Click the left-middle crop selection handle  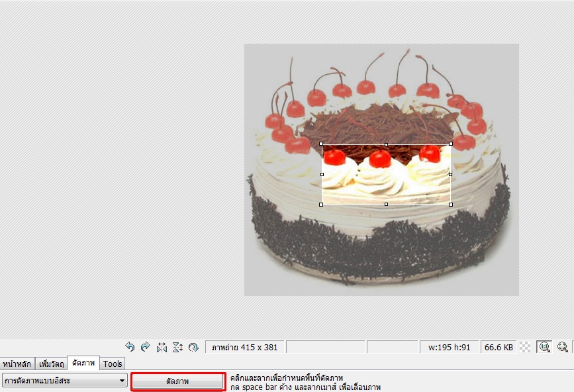(x=322, y=175)
